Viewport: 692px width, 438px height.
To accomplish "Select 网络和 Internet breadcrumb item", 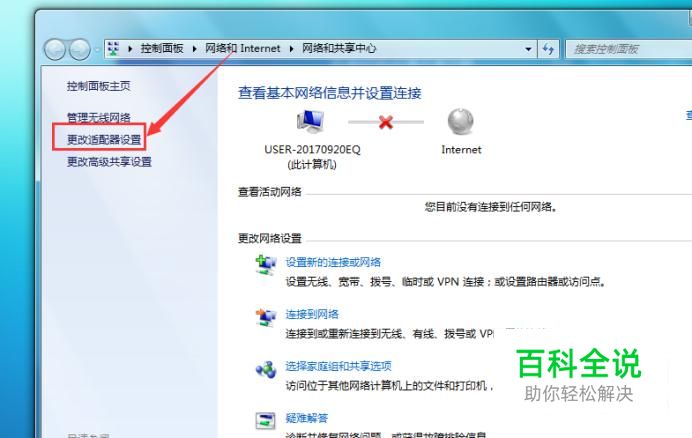I will pos(242,48).
